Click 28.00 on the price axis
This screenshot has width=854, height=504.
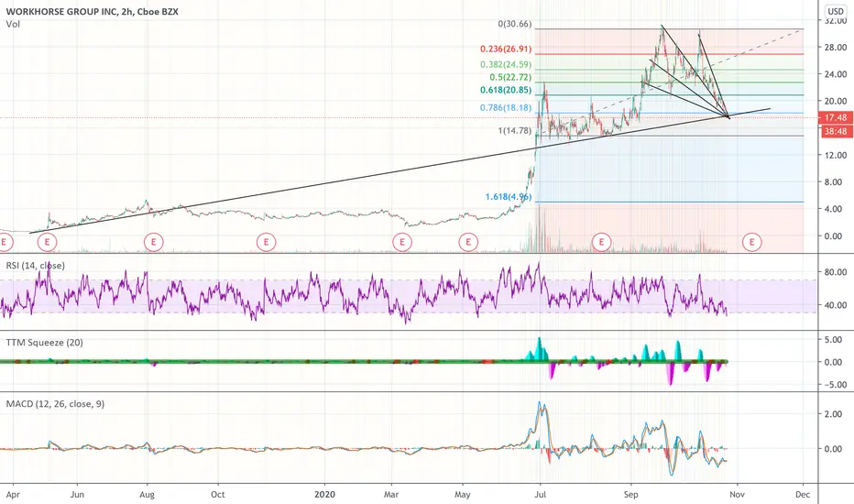836,48
